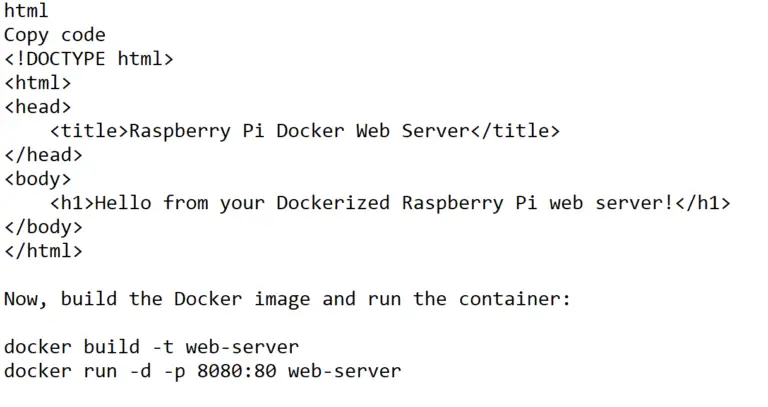Click the opening <html> tag
The width and height of the screenshot is (768, 407).
[38, 83]
